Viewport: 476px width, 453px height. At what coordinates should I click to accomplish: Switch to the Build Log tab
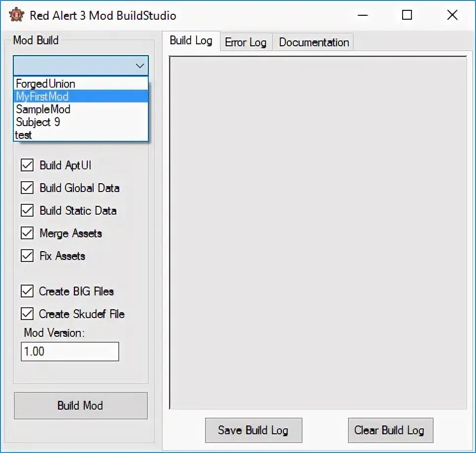point(191,40)
